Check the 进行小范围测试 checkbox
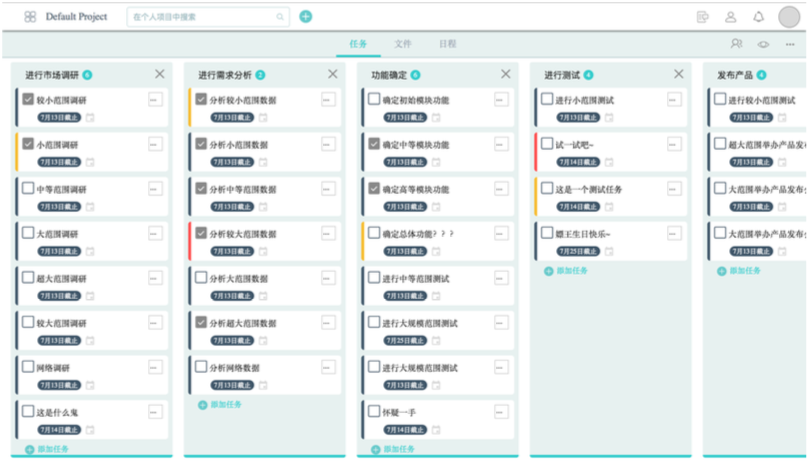This screenshot has height=462, width=812. (x=547, y=99)
